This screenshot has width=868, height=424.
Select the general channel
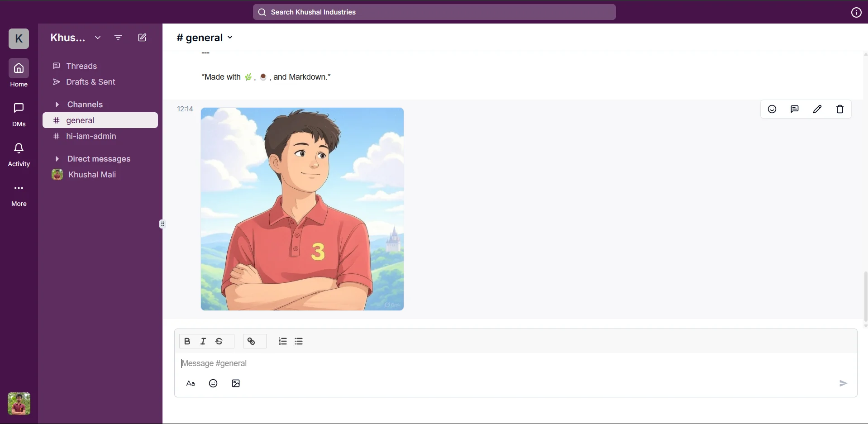[x=100, y=120]
